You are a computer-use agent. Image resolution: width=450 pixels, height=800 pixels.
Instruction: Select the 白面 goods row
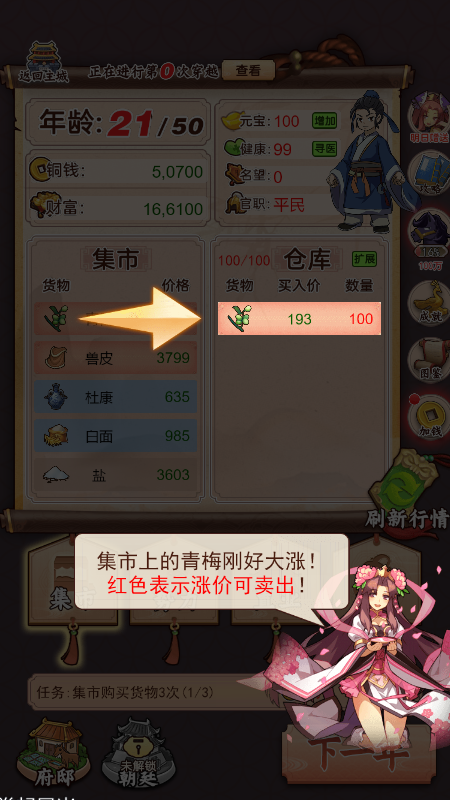116,436
